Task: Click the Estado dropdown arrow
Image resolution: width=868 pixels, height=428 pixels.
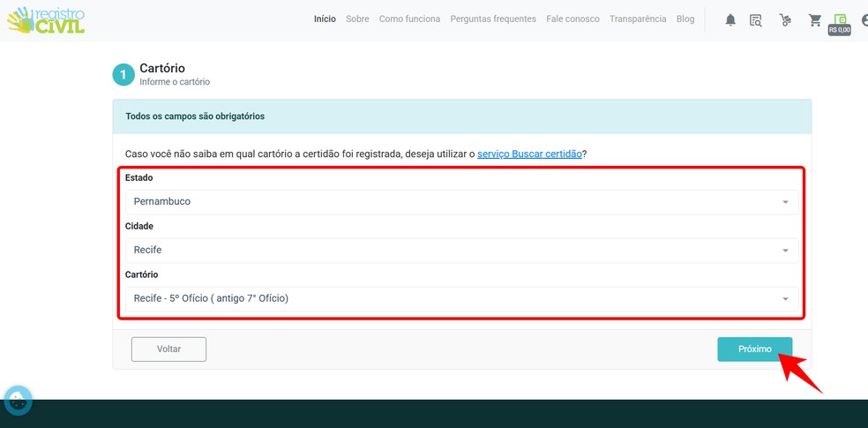Action: click(x=785, y=202)
